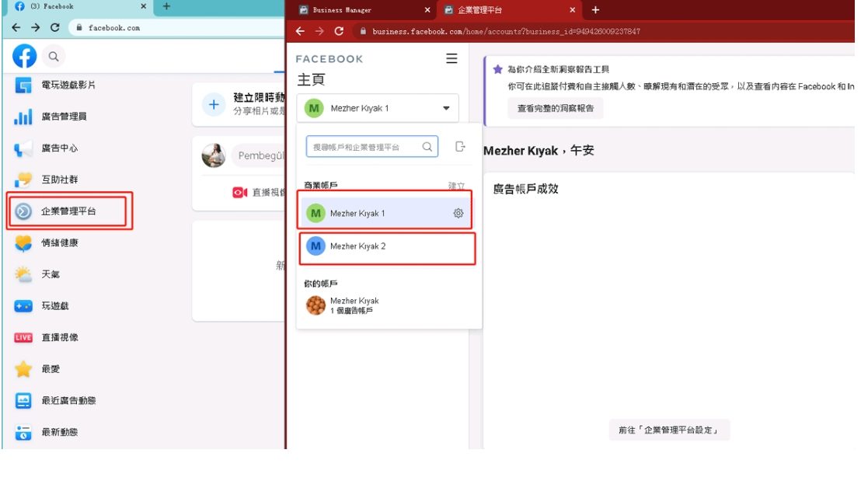The image size is (868, 488).
Task: Open new tab in Business Manager window
Action: point(596,10)
